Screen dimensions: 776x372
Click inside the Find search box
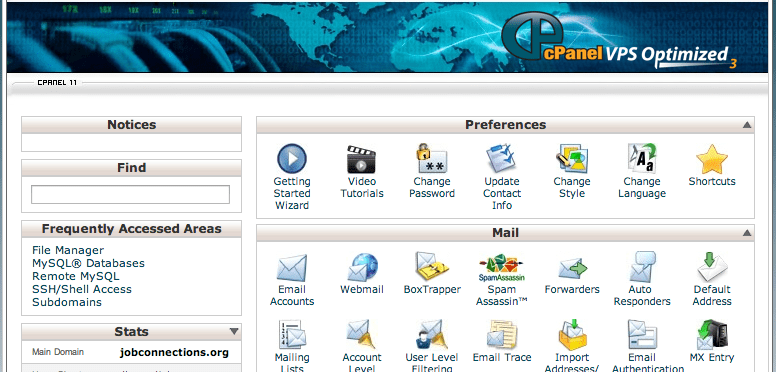[130, 194]
